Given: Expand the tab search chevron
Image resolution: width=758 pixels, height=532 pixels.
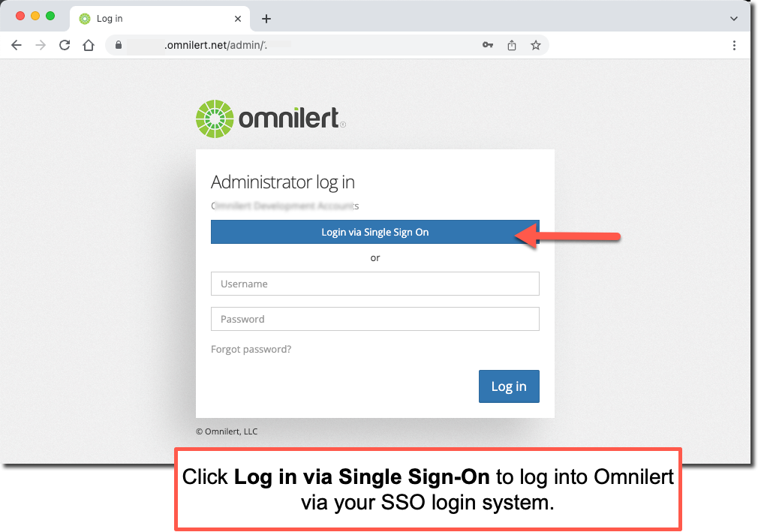Looking at the screenshot, I should 734,19.
